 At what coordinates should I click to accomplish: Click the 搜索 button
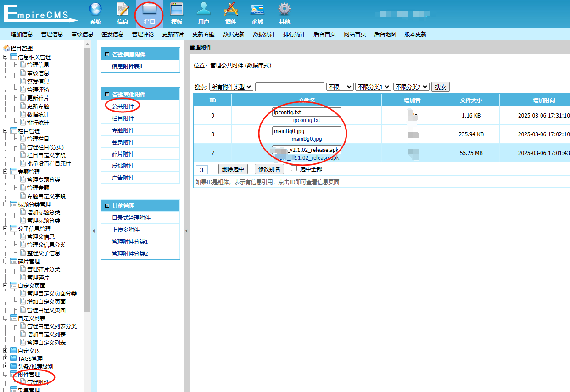click(440, 87)
